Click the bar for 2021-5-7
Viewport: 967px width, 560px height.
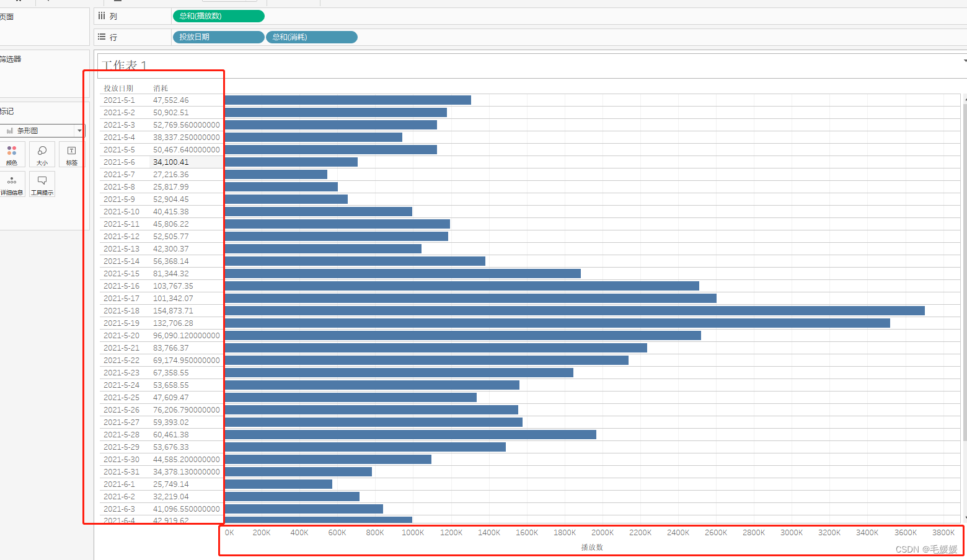[x=276, y=174]
